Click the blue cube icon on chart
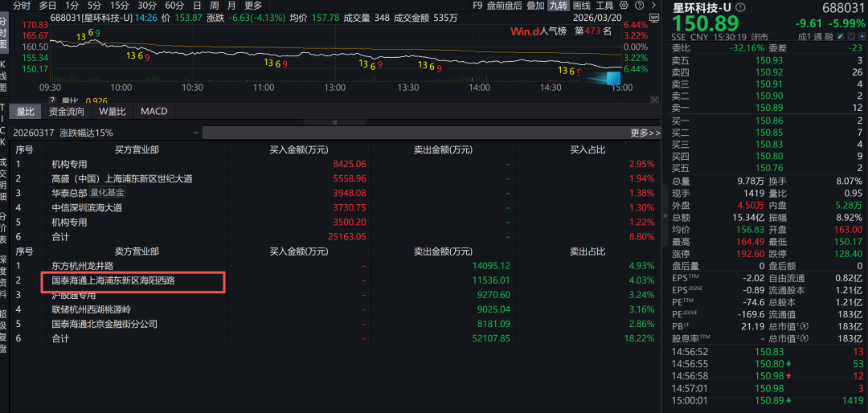Viewport: 868px width, 413px height. (x=613, y=79)
